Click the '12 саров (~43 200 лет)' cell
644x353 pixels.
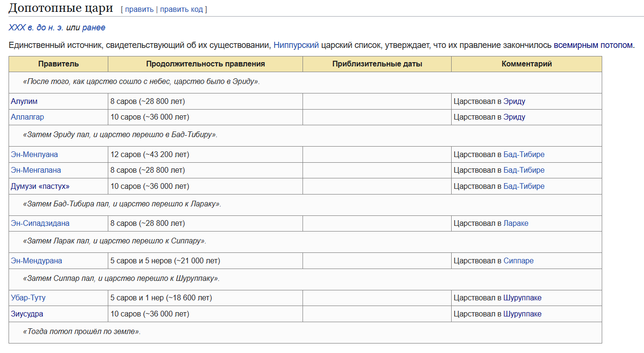click(206, 154)
